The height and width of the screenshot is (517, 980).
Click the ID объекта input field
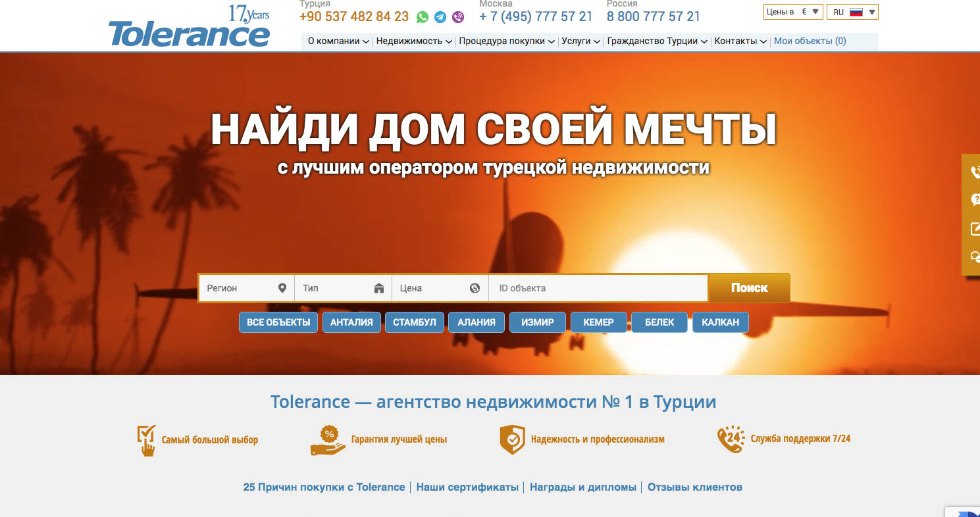pyautogui.click(x=598, y=288)
